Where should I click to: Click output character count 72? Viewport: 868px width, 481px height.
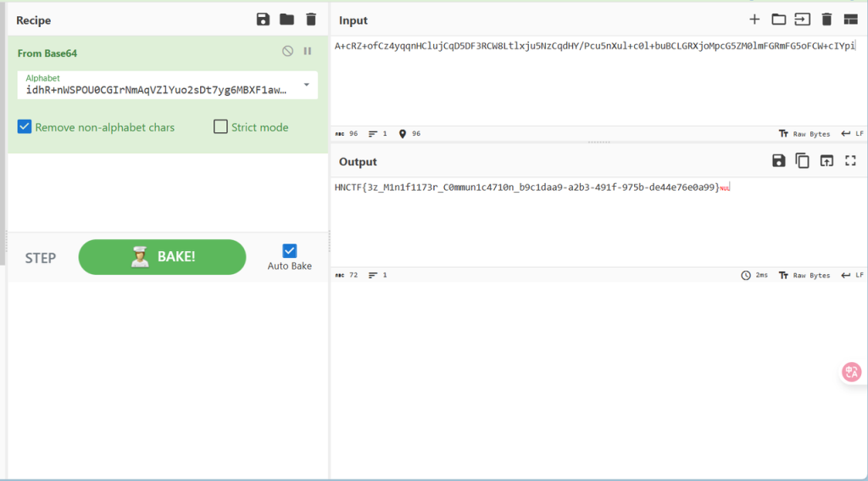pos(347,275)
